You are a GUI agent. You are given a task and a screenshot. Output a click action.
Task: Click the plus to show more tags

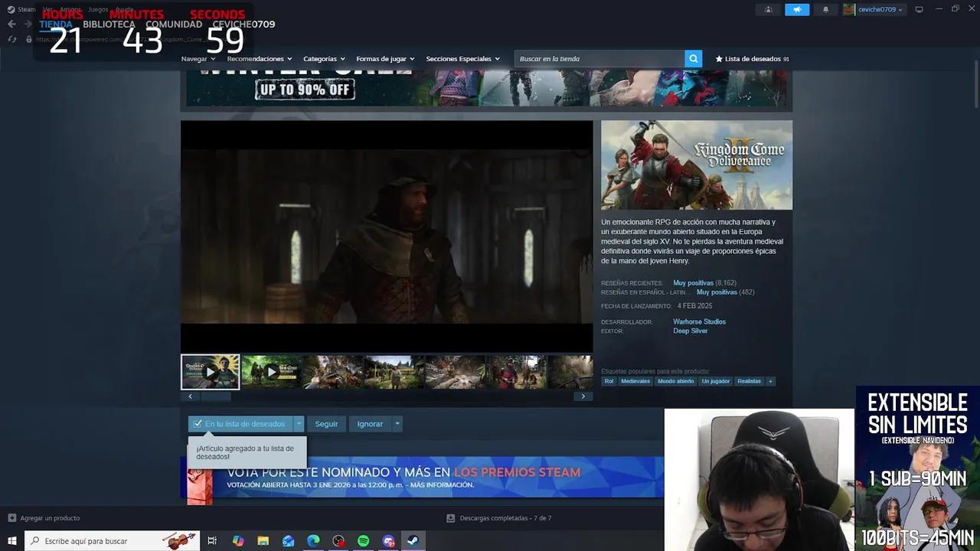coord(770,381)
